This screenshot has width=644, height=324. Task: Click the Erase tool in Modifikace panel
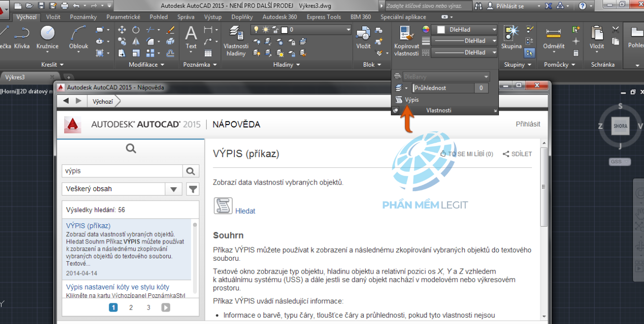171,30
